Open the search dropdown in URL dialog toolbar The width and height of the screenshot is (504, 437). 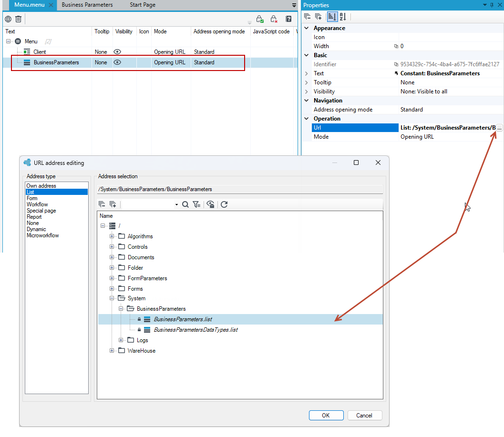tap(176, 205)
